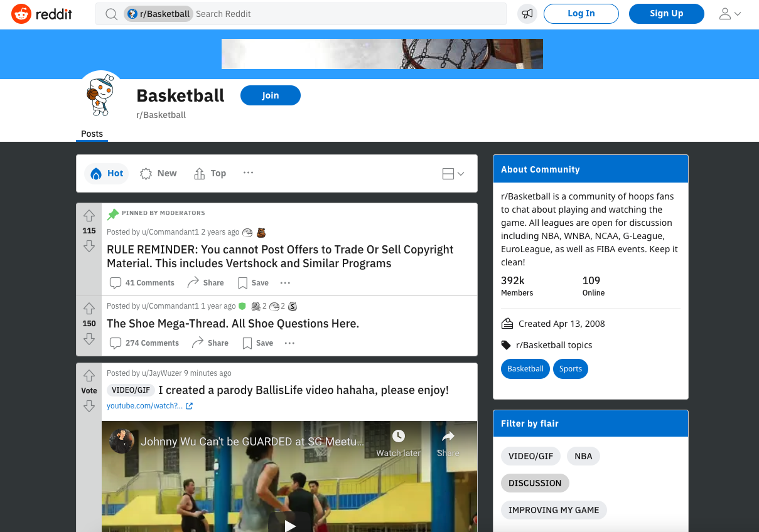759x532 pixels.
Task: Open u/JayWuzer profile link
Action: click(161, 373)
